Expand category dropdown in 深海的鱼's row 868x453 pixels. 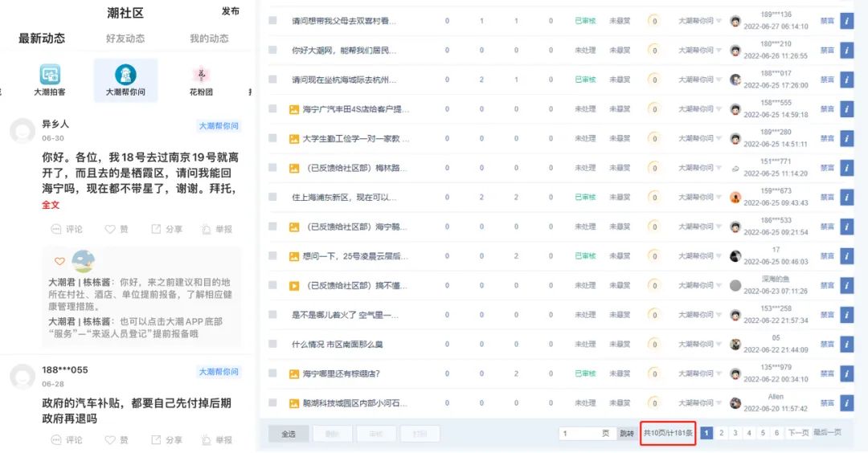point(719,286)
